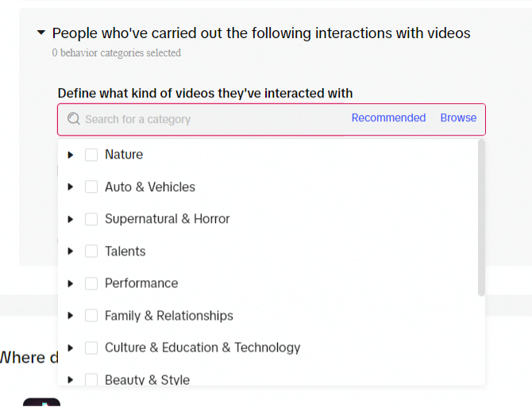Open the Browse categories link
This screenshot has height=407, width=532.
[458, 117]
